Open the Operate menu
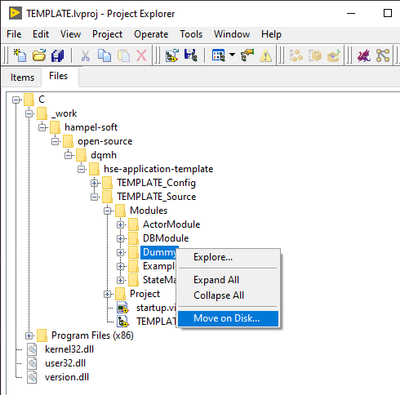This screenshot has width=400, height=395. tap(151, 34)
